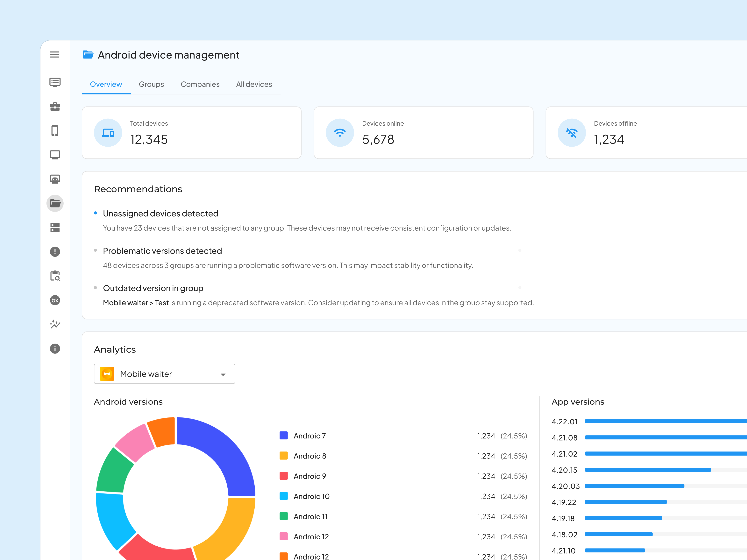Click the Android 10 legend label
Screen dimensions: 747x560
point(312,497)
